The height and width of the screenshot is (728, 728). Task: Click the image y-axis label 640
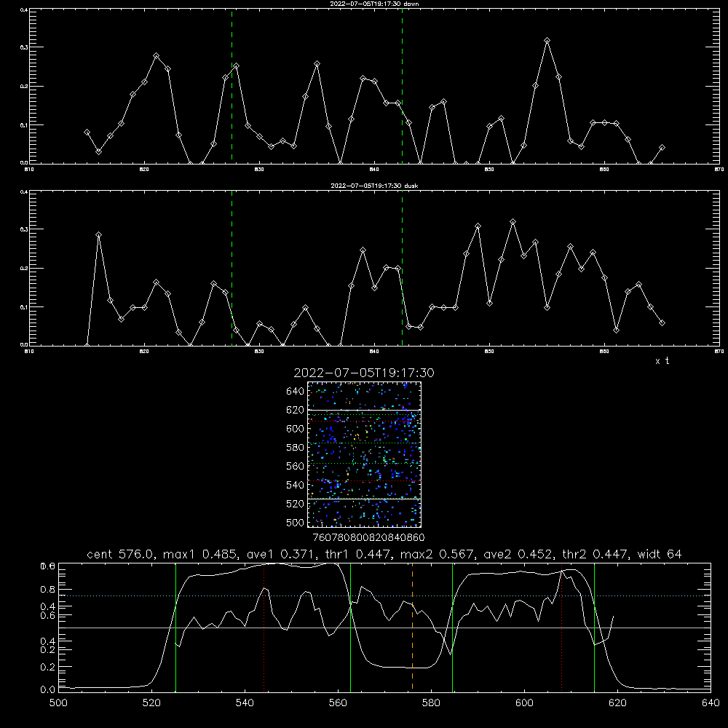[296, 392]
